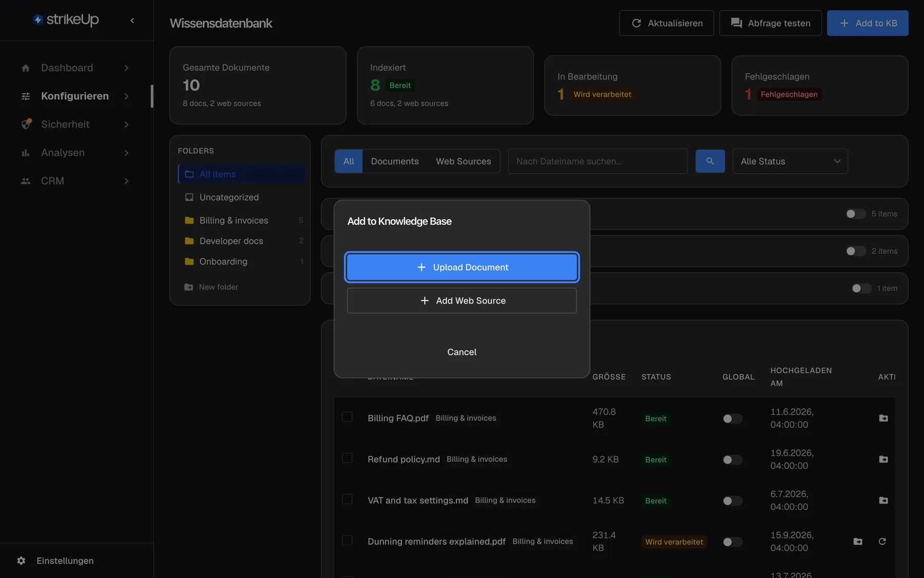This screenshot has width=924, height=578.
Task: Click the Konfigurieren sliders icon
Action: [x=26, y=96]
